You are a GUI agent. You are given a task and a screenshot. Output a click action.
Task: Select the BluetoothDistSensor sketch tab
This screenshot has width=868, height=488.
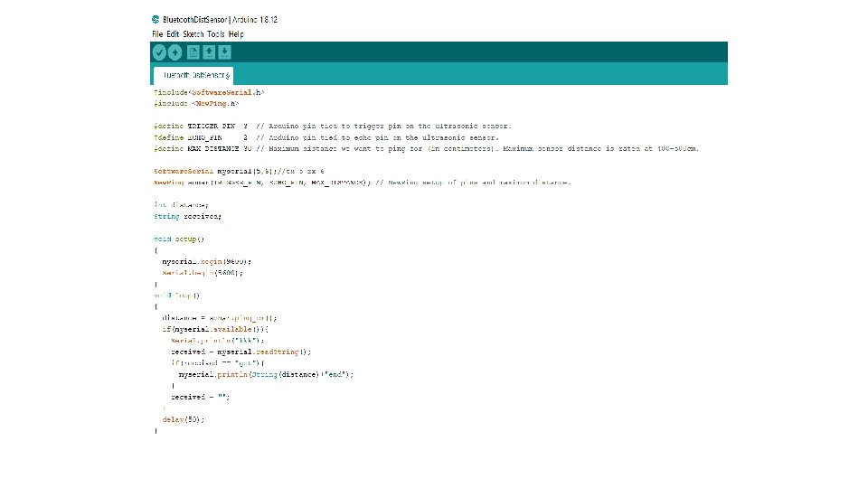click(x=193, y=75)
